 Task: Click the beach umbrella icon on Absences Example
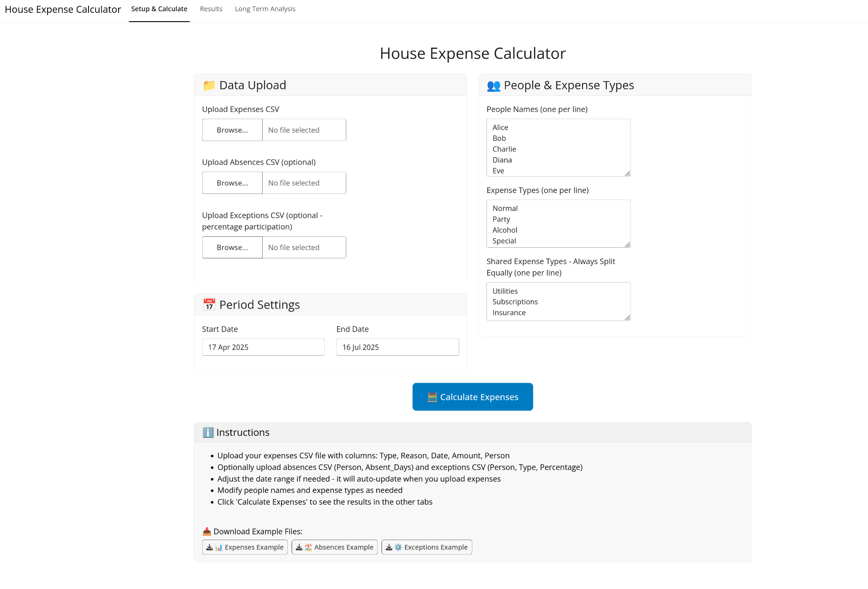[308, 547]
